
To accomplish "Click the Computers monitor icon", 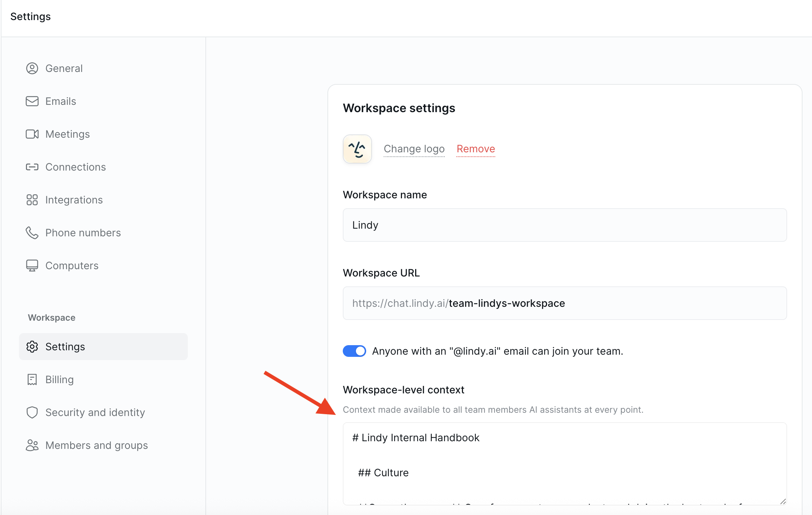I will point(32,266).
